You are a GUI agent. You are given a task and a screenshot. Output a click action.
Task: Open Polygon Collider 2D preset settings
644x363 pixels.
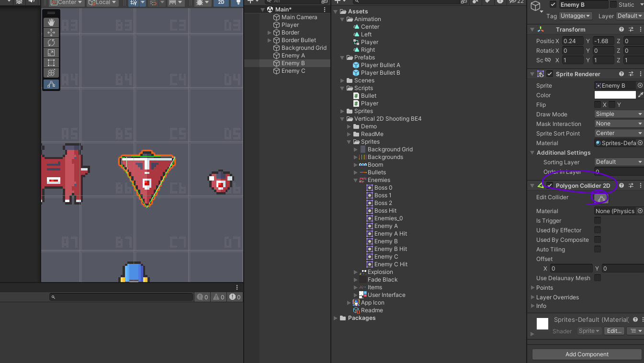click(631, 186)
